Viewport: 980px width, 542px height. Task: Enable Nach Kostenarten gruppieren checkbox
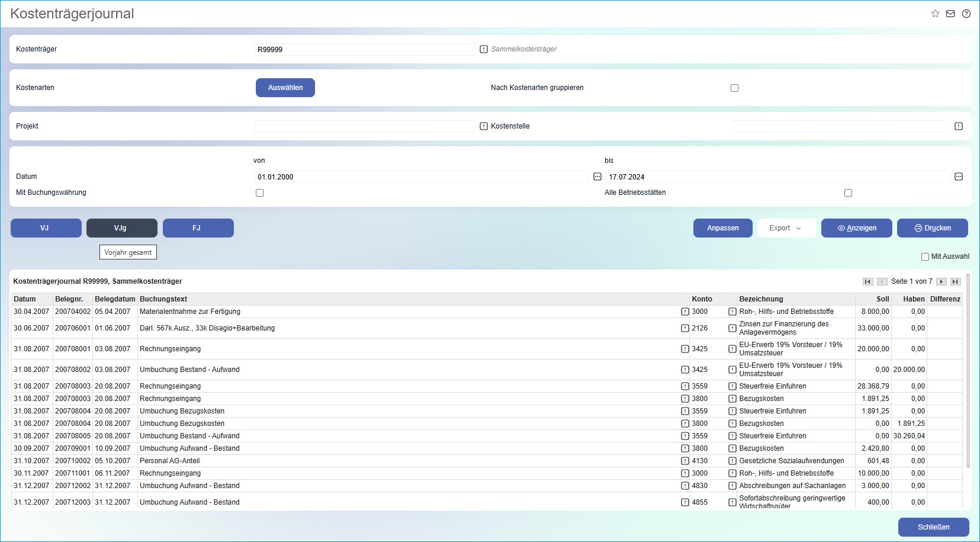[734, 88]
